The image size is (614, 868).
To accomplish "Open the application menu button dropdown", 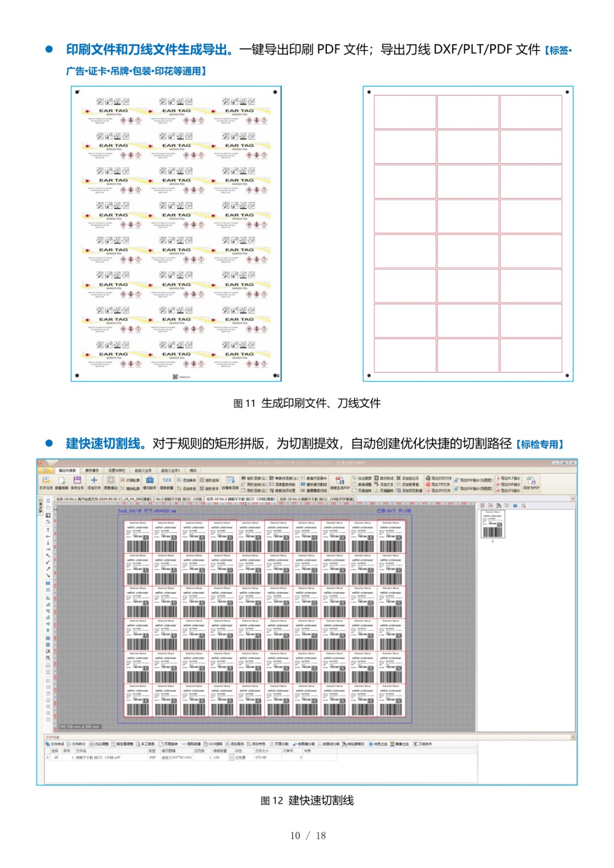I will [45, 470].
